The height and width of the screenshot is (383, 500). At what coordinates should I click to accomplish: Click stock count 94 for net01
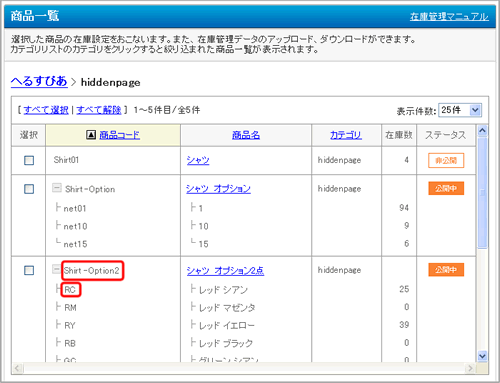click(404, 208)
